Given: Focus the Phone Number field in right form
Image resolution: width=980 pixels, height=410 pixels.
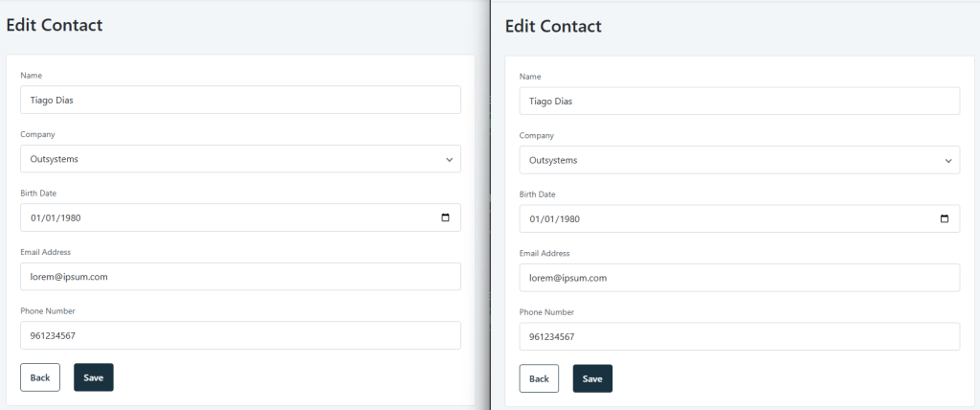Looking at the screenshot, I should (x=740, y=337).
